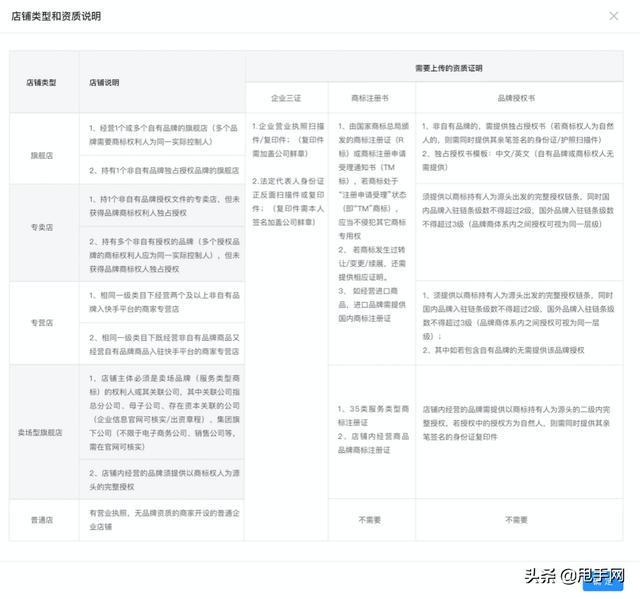Select the 店铺说明 column header
This screenshot has width=640, height=599.
pyautogui.click(x=104, y=82)
